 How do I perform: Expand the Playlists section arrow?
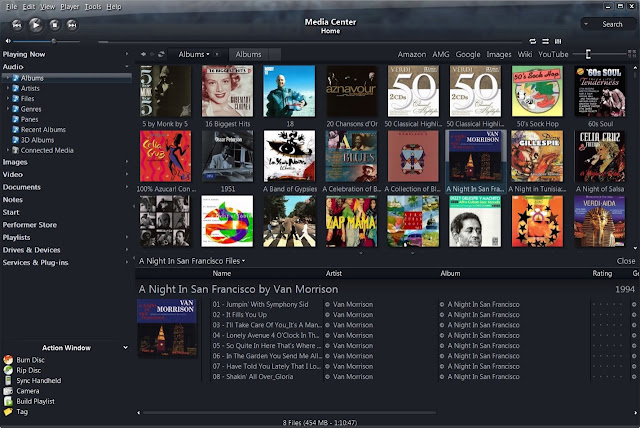click(127, 237)
